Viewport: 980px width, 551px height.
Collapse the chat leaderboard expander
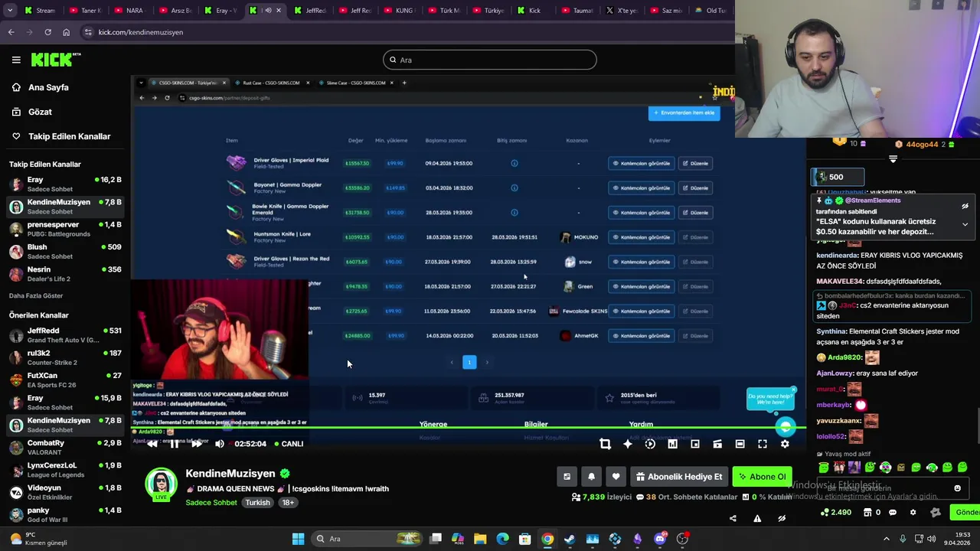tap(893, 159)
